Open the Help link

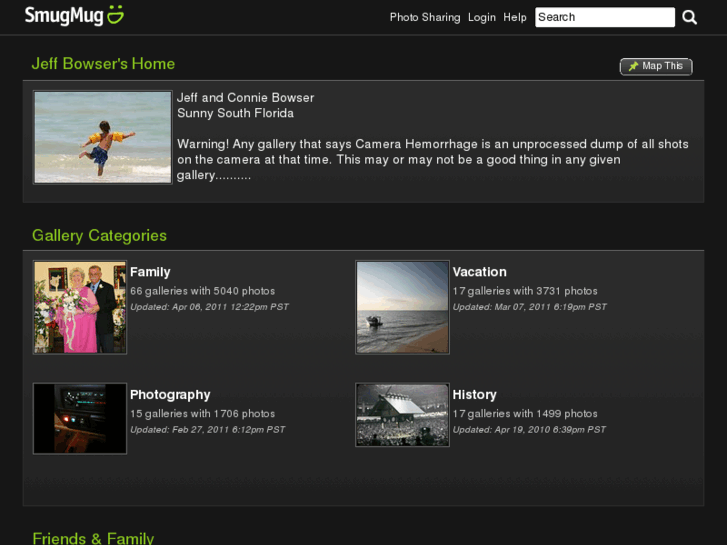point(515,18)
